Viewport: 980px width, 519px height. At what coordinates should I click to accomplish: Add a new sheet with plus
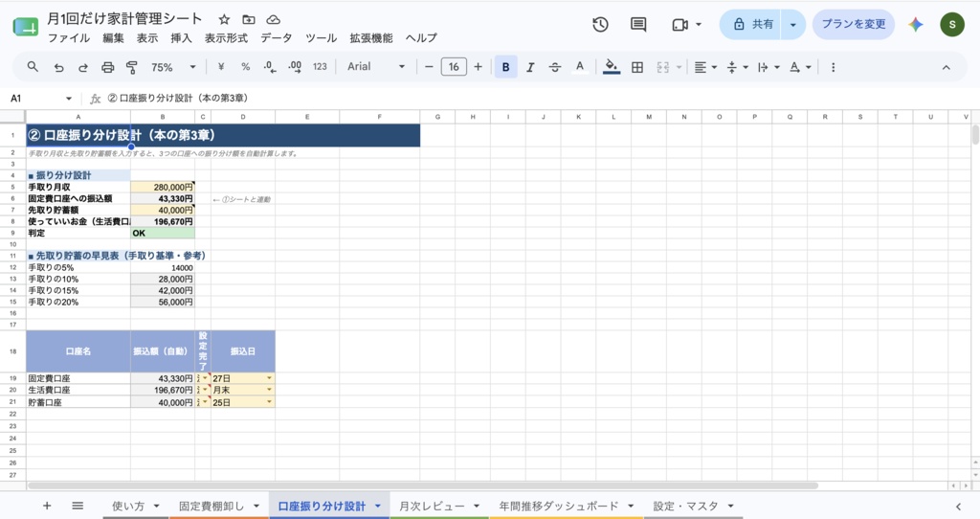[x=47, y=506]
